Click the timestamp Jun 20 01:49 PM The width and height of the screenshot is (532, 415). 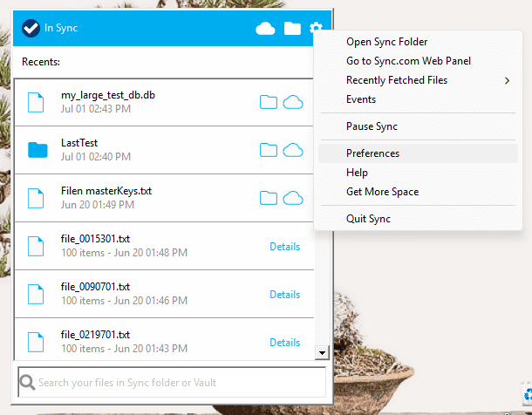point(98,205)
